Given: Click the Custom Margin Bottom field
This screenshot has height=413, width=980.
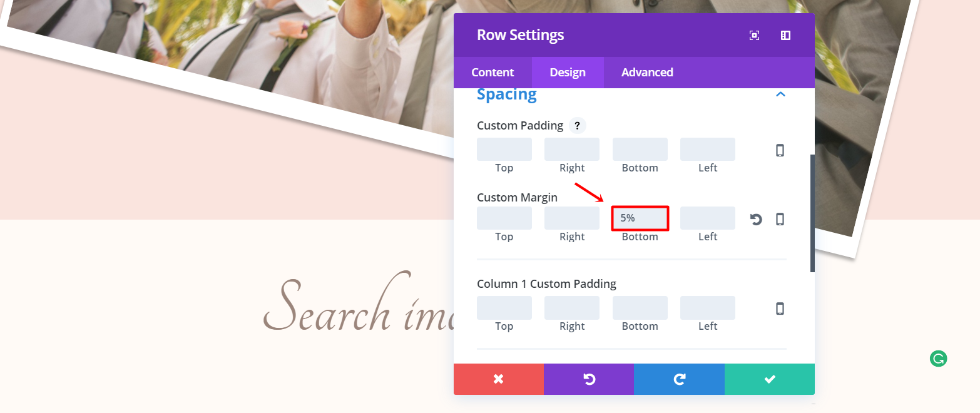Looking at the screenshot, I should point(640,218).
